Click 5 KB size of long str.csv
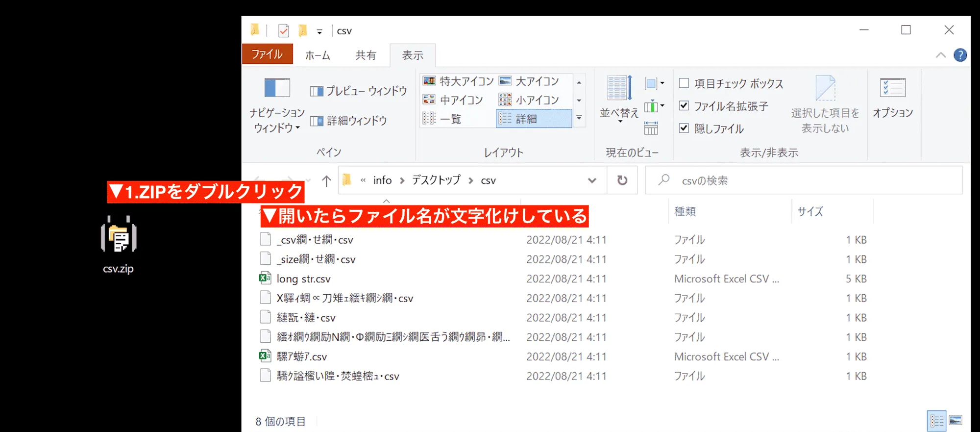Screen dimensions: 980x432 pos(856,279)
